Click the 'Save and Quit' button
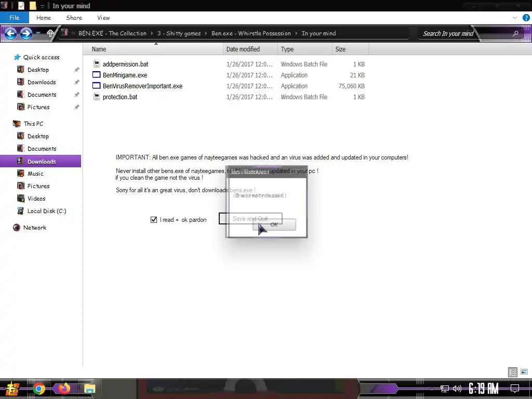Image resolution: width=532 pixels, height=399 pixels. coord(250,219)
